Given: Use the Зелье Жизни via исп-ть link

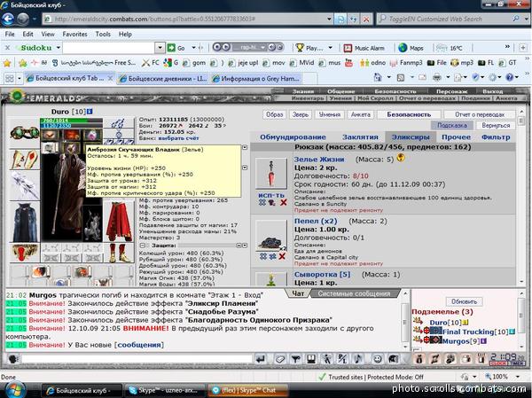Looking at the screenshot, I should click(271, 195).
